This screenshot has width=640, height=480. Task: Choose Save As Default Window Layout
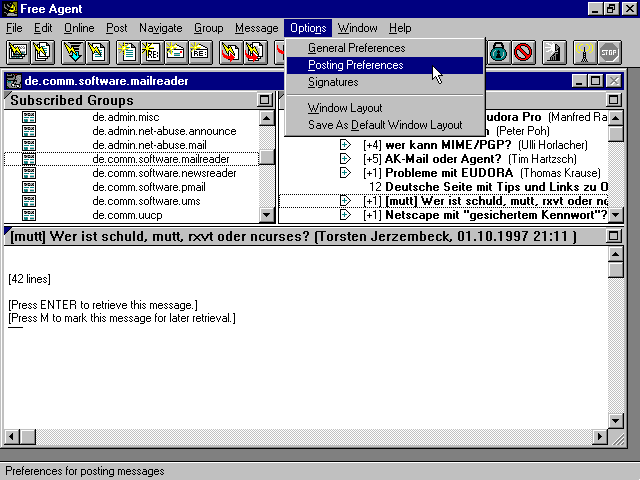[x=384, y=125]
